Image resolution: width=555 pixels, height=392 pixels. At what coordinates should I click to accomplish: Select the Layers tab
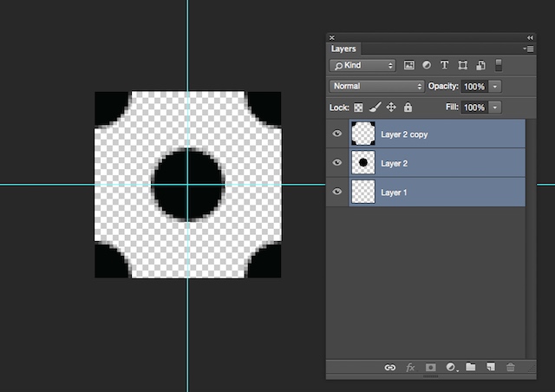344,49
